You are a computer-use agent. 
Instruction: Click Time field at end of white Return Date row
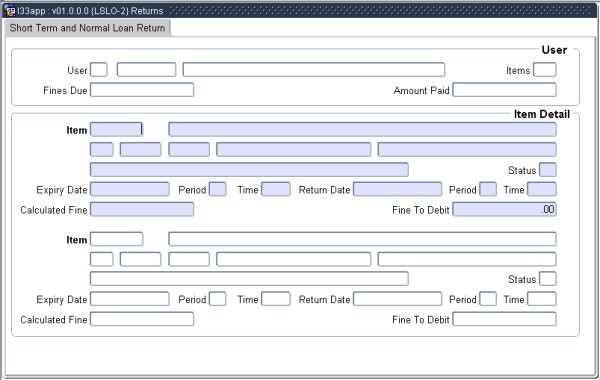pos(542,299)
